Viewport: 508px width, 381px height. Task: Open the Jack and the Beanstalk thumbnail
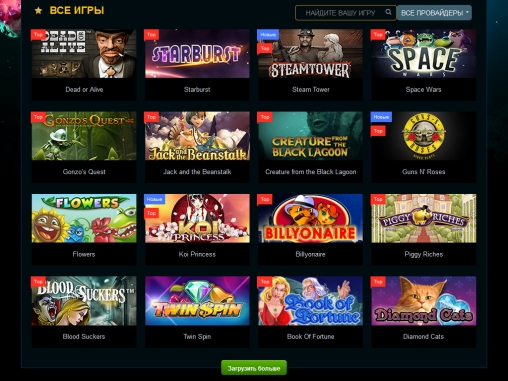tap(197, 136)
